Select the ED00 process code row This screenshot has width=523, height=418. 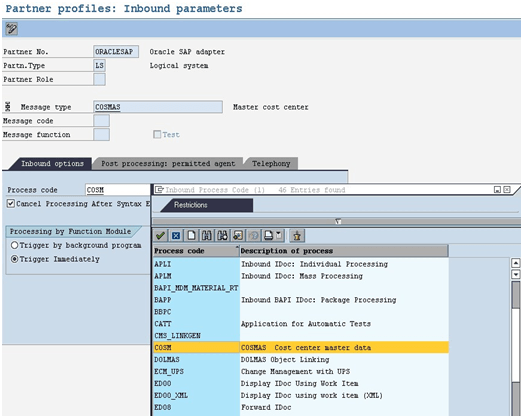(196, 383)
